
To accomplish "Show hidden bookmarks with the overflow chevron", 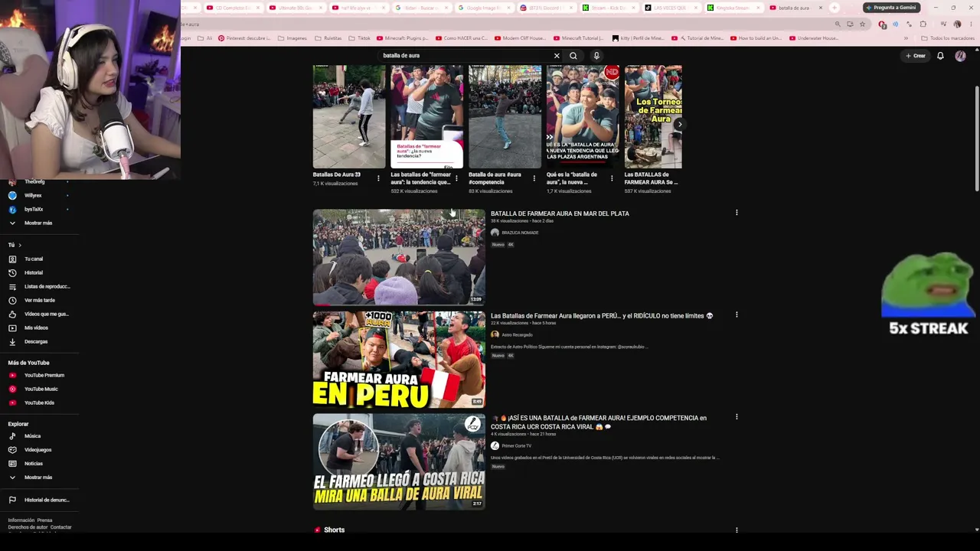I will [906, 38].
